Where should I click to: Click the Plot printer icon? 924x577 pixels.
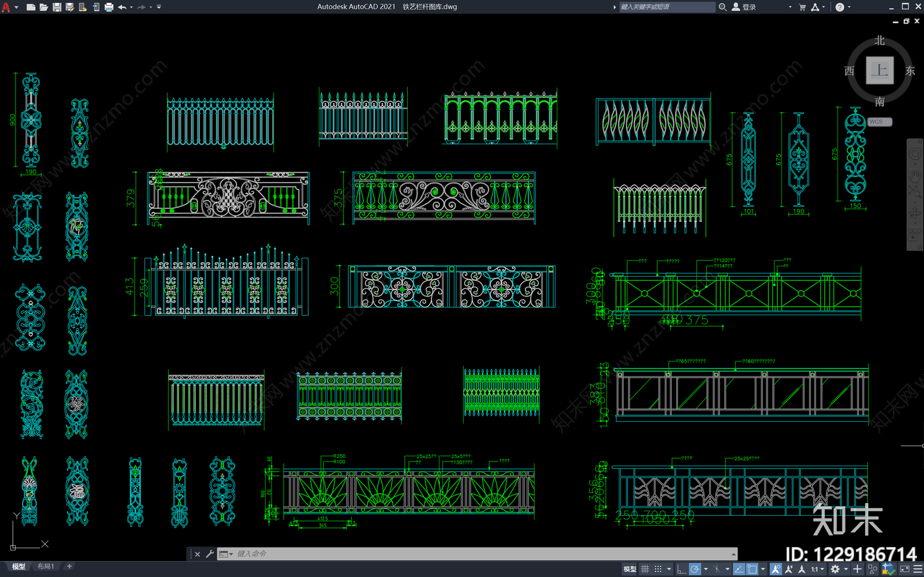tap(109, 7)
